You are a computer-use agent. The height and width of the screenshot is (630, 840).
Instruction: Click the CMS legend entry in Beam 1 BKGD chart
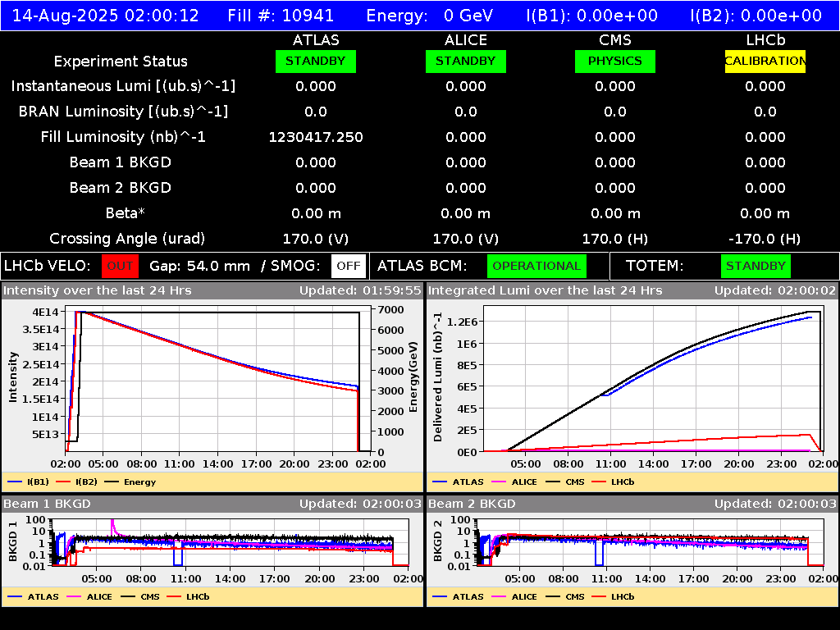coord(140,597)
